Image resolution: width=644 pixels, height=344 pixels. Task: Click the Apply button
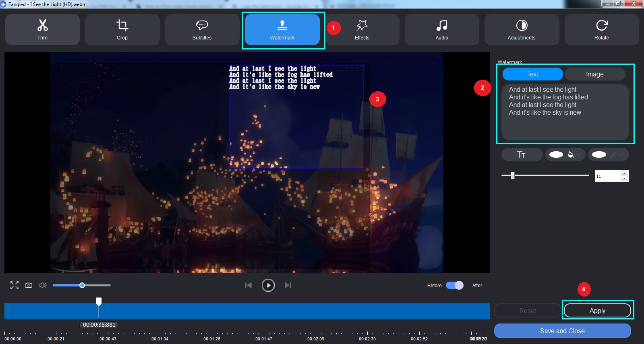(x=597, y=311)
